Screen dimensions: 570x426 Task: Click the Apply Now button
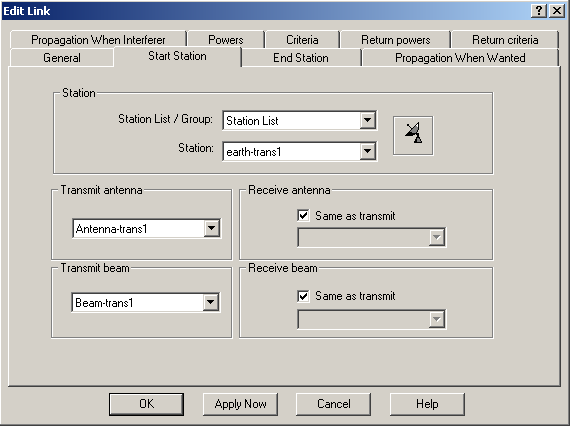point(240,404)
